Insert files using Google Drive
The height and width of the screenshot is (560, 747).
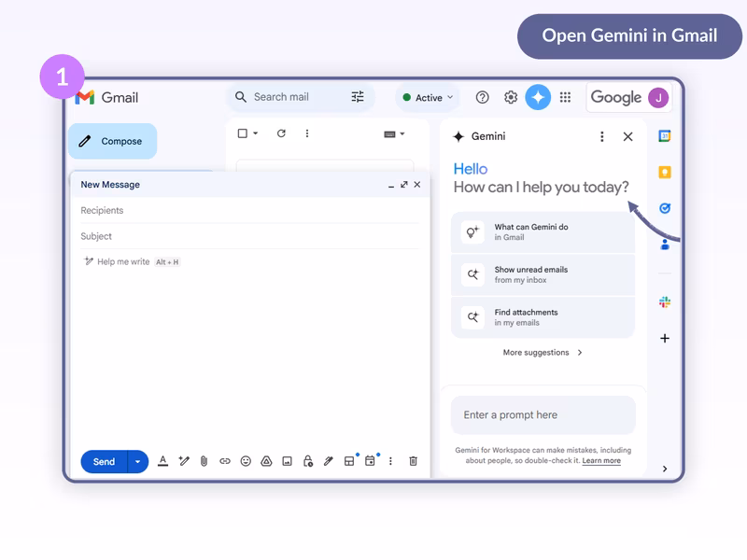pyautogui.click(x=266, y=461)
